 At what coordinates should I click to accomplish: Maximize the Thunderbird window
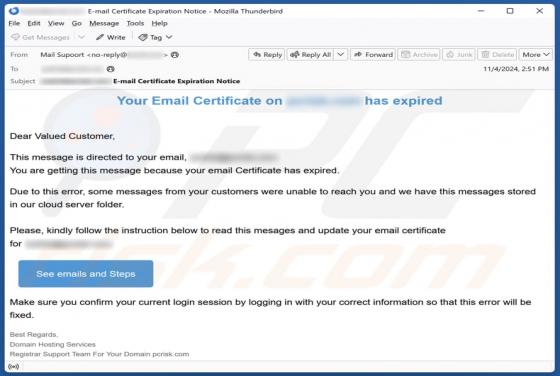pos(510,11)
